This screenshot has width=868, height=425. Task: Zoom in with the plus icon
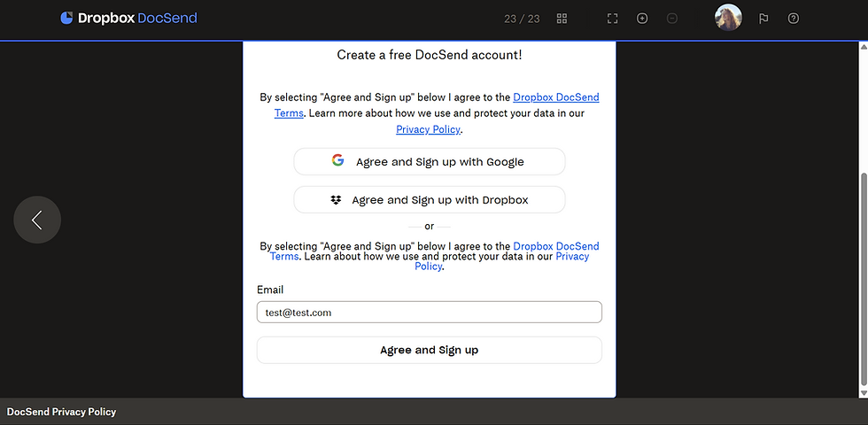click(642, 19)
